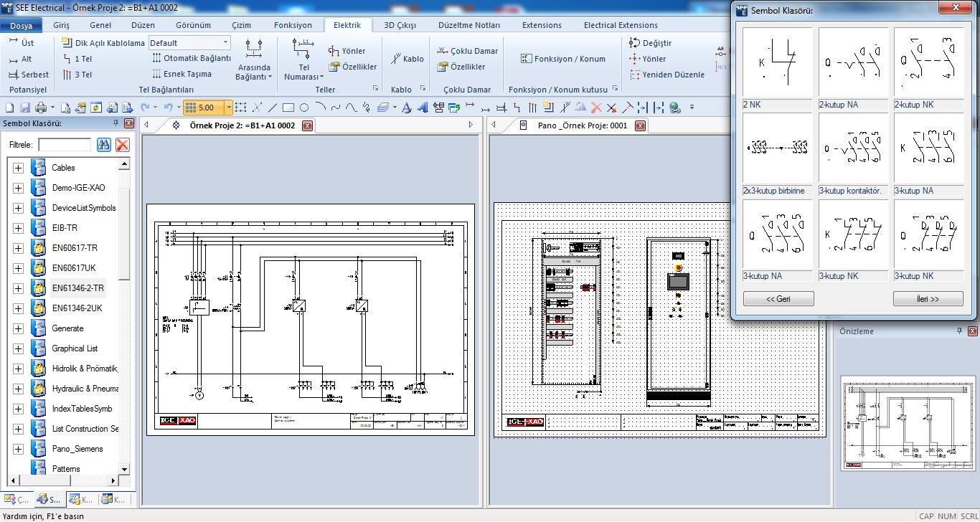Screen dimensions: 980x522
Task: Close the left Sembol Klasörü panel
Action: tap(129, 123)
